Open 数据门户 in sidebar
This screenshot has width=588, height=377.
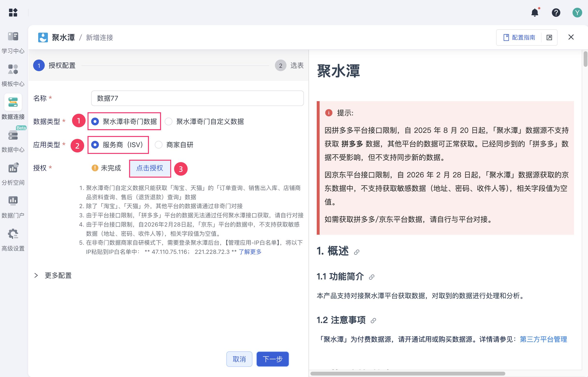13,207
